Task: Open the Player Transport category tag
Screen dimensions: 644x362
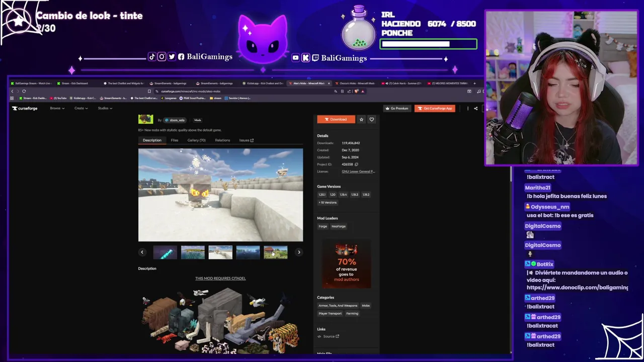Action: click(x=330, y=314)
